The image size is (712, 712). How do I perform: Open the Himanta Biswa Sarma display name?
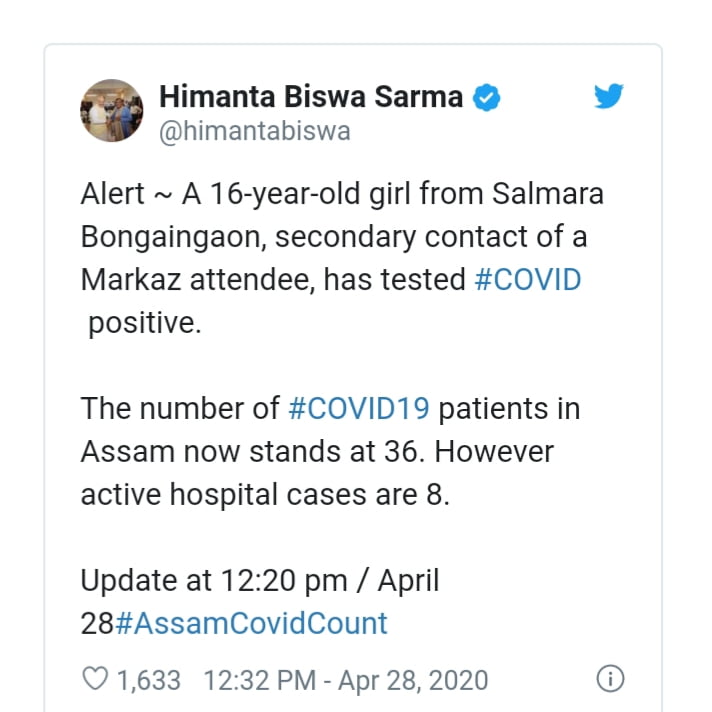click(x=310, y=98)
